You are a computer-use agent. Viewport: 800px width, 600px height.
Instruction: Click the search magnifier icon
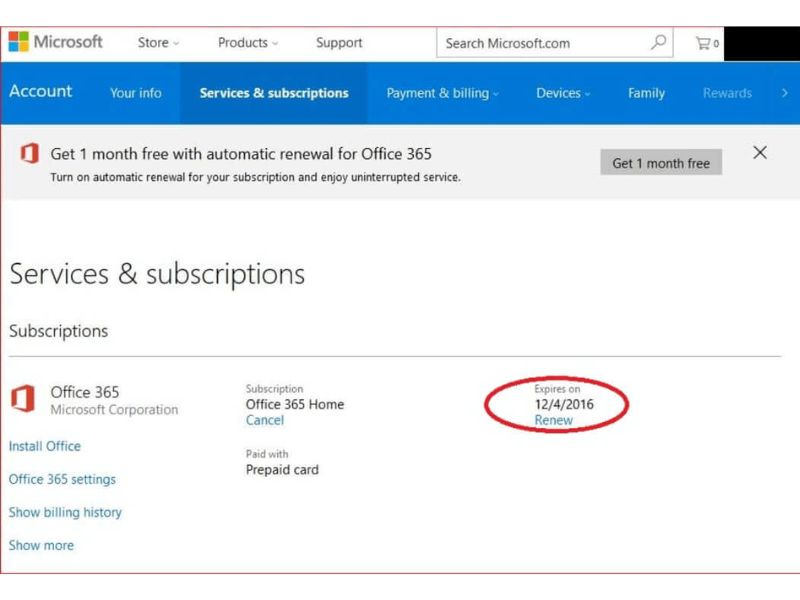tap(658, 43)
